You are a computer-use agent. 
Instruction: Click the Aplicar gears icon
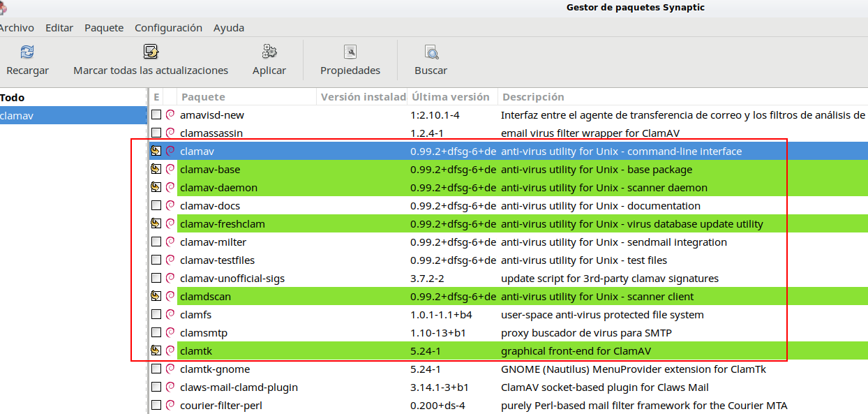pos(269,52)
